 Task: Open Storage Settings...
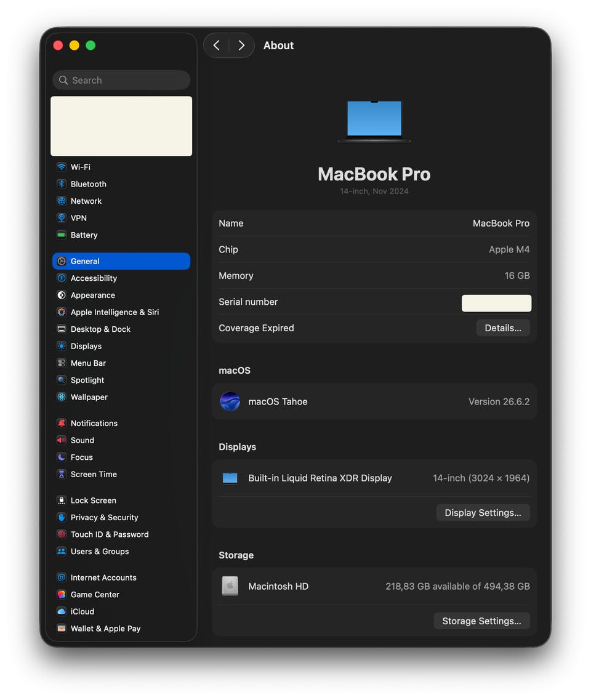(x=481, y=621)
